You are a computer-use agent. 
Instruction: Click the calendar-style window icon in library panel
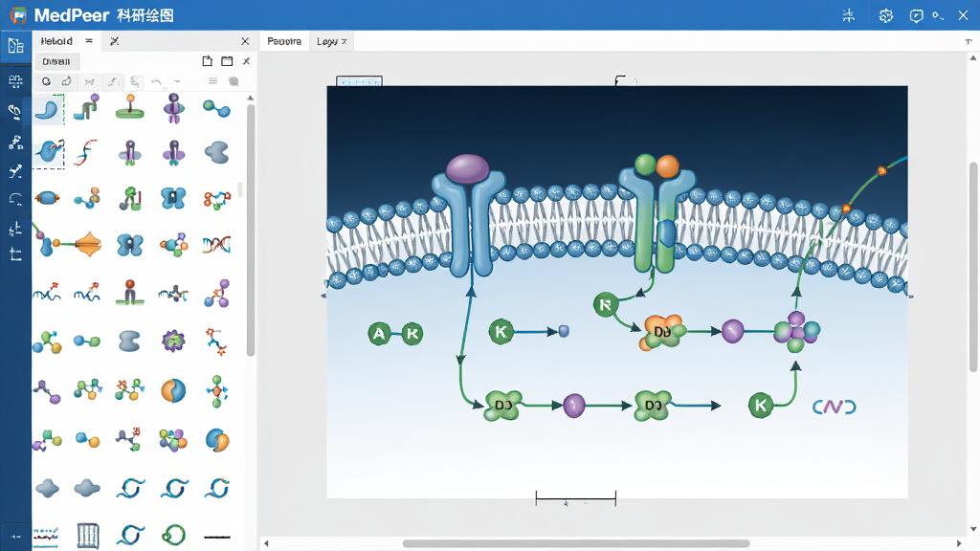click(x=227, y=60)
